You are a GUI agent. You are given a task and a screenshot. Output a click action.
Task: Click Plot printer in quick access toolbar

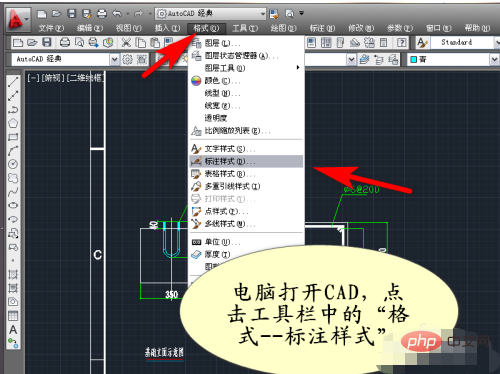tap(102, 14)
